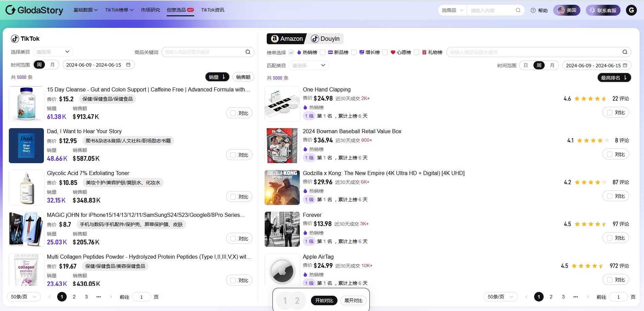Go to next page in TikTok list

coord(111,297)
